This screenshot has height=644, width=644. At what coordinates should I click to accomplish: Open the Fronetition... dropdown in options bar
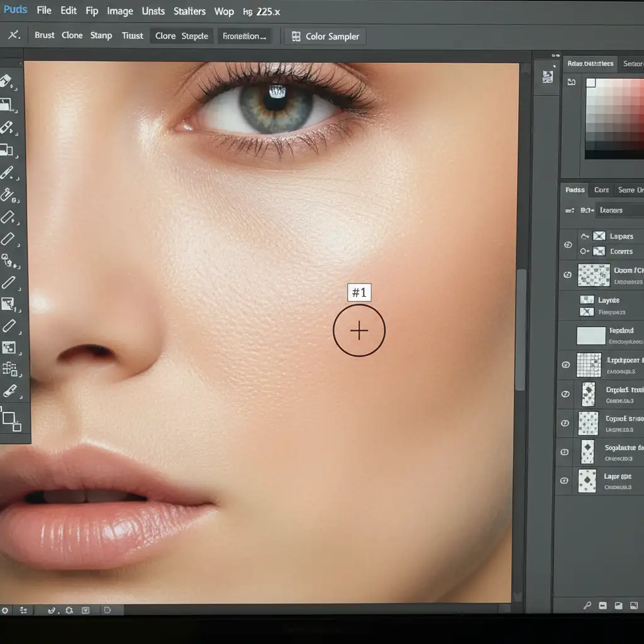coord(245,36)
